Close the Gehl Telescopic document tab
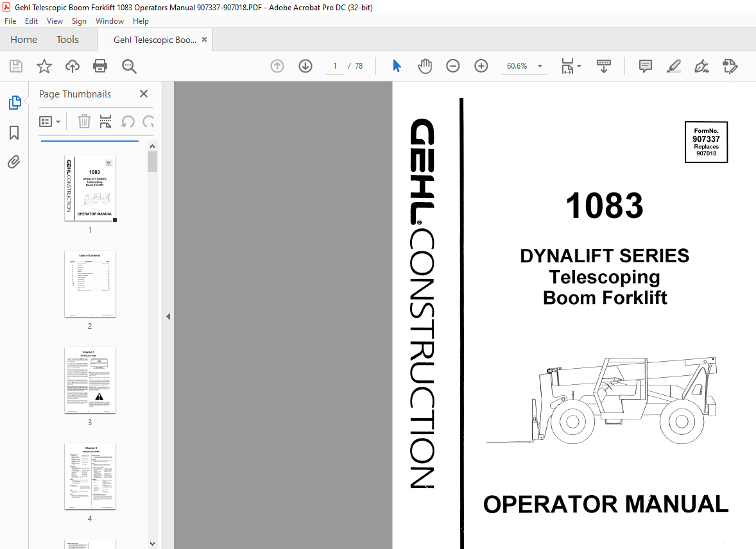 pyautogui.click(x=205, y=40)
